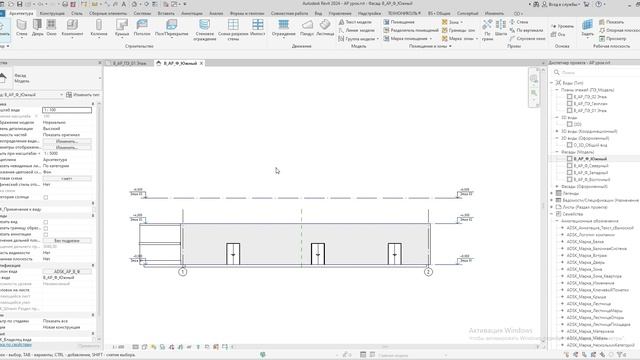Open the view type selector dropdown in properties
This screenshot has width=640, height=360.
click(x=100, y=78)
